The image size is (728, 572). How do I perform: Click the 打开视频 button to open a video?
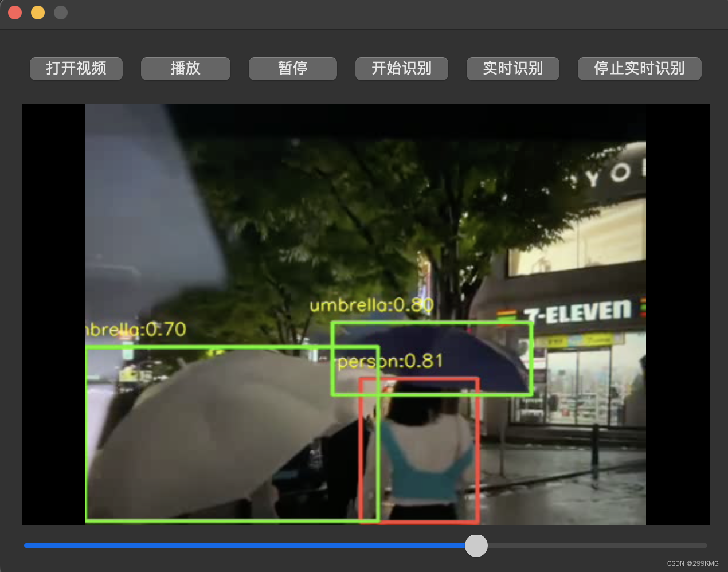tap(76, 68)
